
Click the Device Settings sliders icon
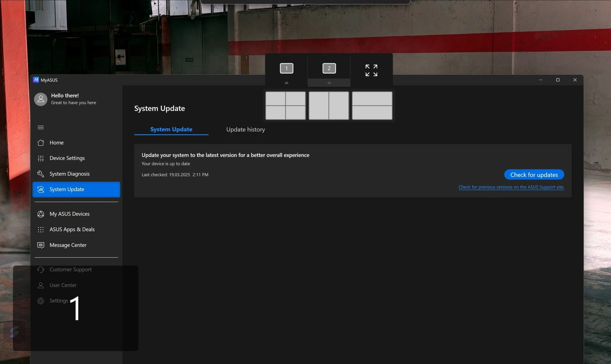(x=41, y=158)
